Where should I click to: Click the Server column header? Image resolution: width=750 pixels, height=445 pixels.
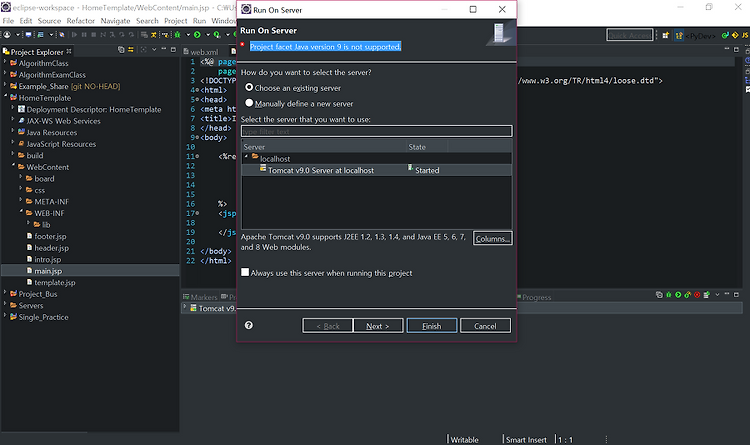pos(324,146)
